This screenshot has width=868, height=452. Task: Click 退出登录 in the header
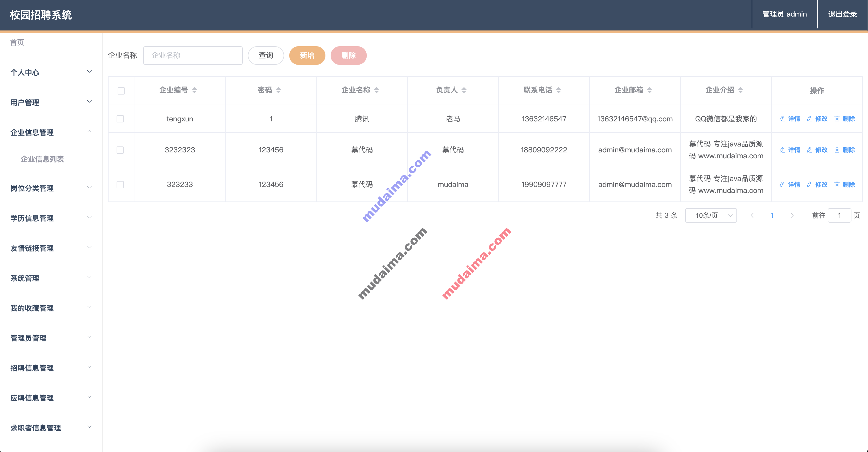coord(842,14)
